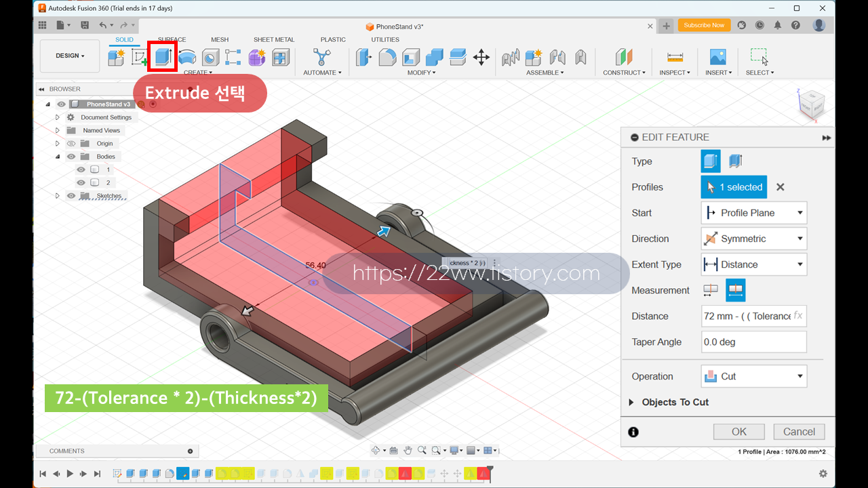Click the Save icon

85,25
